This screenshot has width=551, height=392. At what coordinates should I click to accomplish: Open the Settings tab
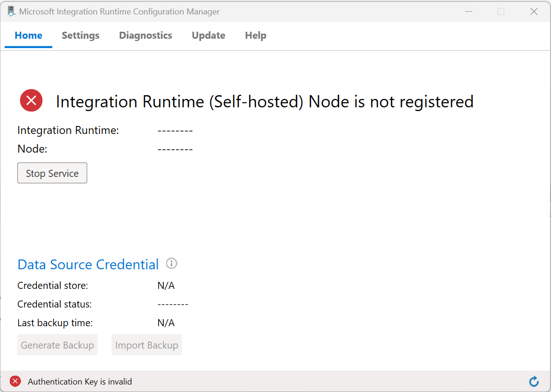tap(80, 35)
